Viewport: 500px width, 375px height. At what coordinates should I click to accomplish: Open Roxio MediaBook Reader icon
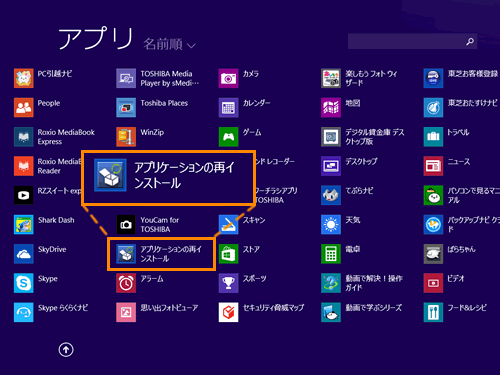tap(24, 166)
